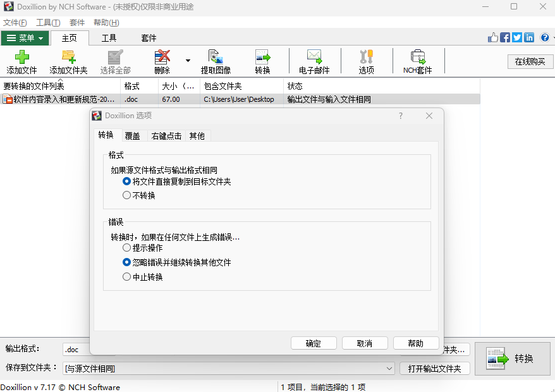Click the question mark in the options dialog title
This screenshot has height=392, width=555.
[x=401, y=116]
